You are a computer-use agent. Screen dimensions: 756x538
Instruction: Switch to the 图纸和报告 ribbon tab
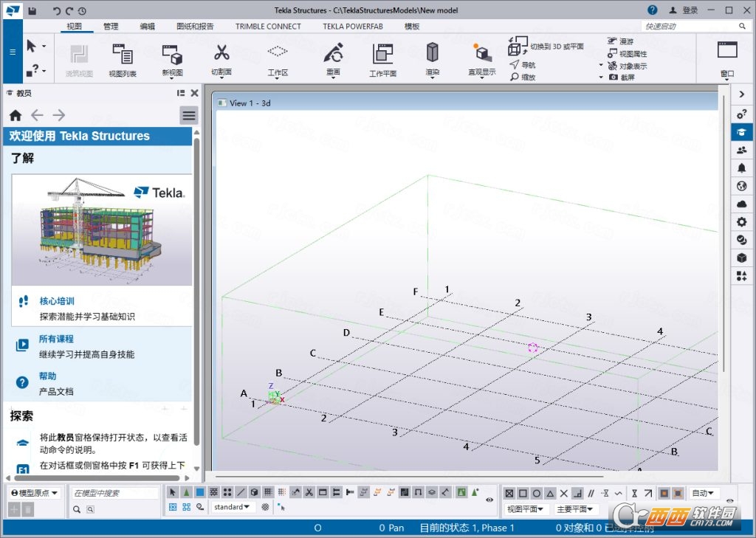[195, 26]
